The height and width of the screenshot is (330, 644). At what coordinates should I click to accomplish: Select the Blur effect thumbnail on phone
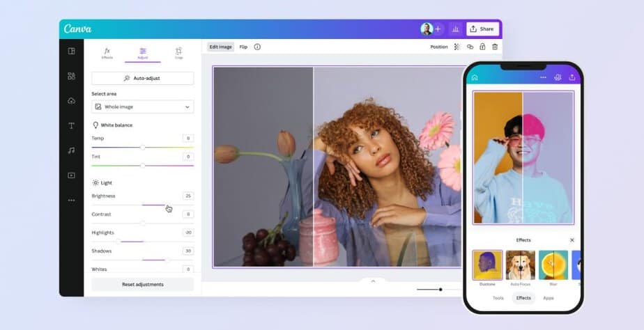[553, 265]
